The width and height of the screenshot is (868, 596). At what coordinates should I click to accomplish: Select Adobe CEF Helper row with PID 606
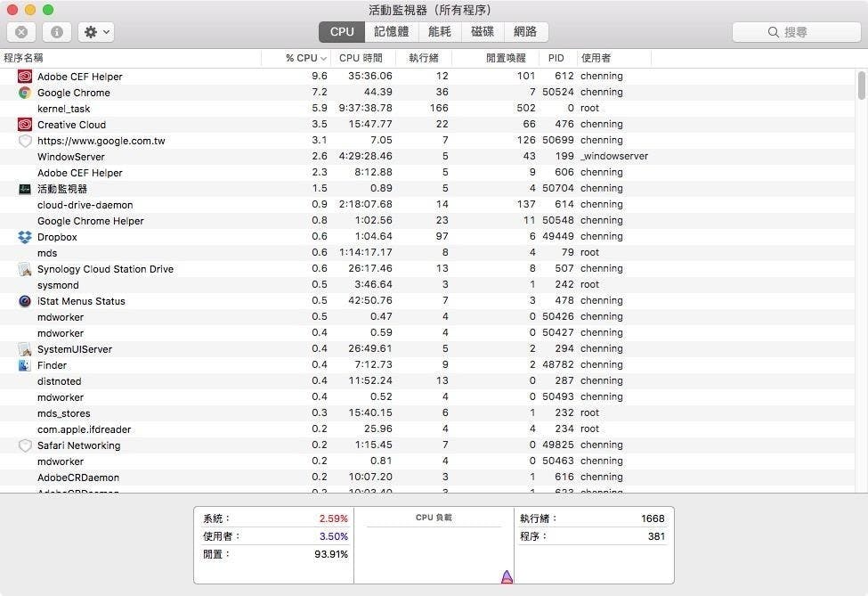tap(427, 173)
